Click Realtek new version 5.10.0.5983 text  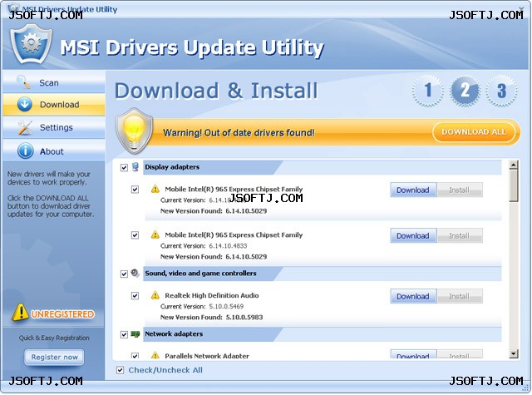(244, 318)
